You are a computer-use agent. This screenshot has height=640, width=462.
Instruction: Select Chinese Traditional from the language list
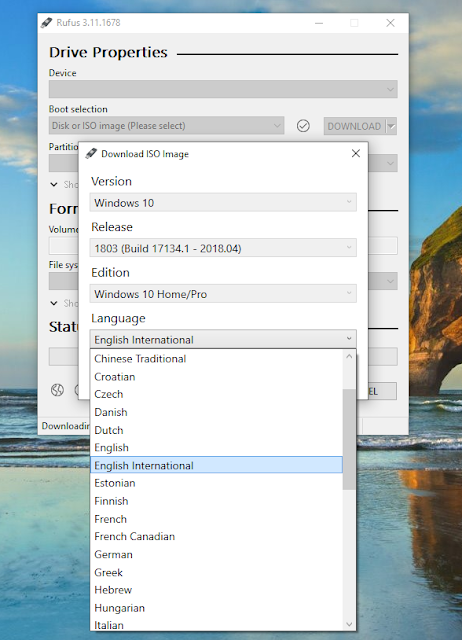216,359
